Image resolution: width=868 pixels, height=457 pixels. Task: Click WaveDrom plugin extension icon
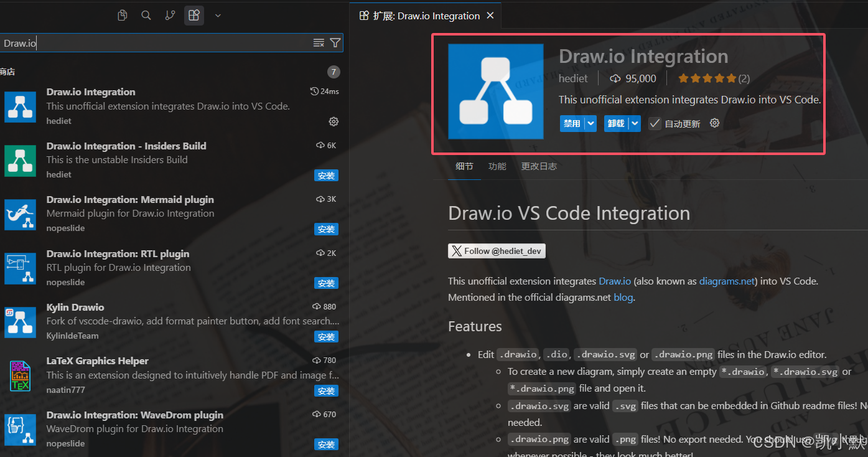click(x=20, y=430)
